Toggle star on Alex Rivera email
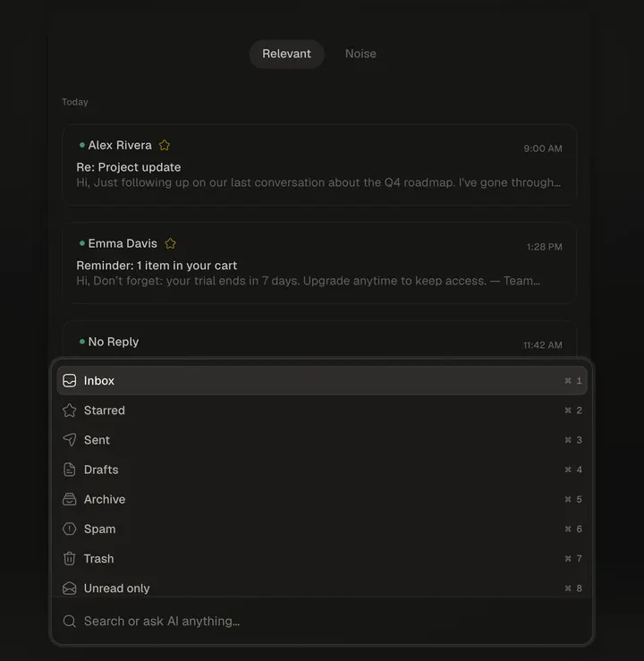 165,145
